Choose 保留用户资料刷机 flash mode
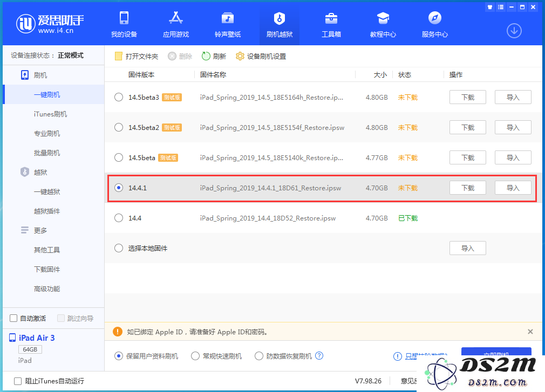Viewport: 545px width, 392px height. [119, 356]
